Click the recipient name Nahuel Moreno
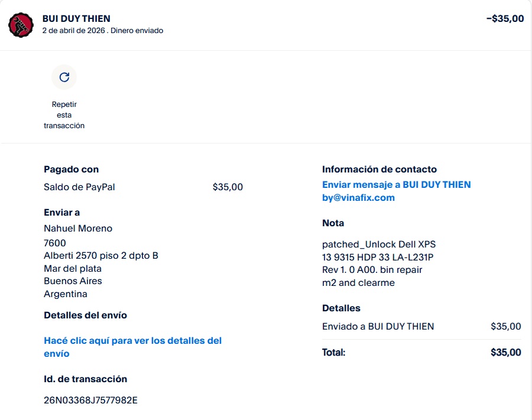Screen dimensions: 532x420 [78, 229]
